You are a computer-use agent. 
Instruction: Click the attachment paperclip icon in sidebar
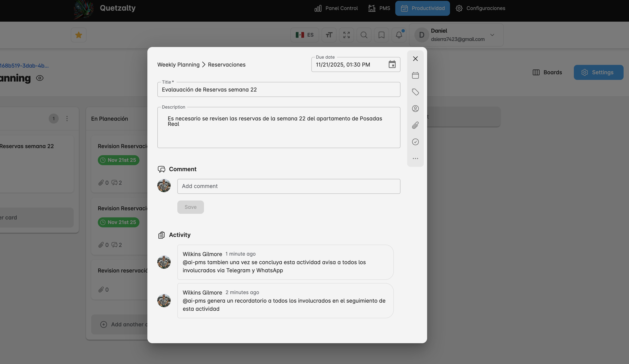click(x=415, y=125)
